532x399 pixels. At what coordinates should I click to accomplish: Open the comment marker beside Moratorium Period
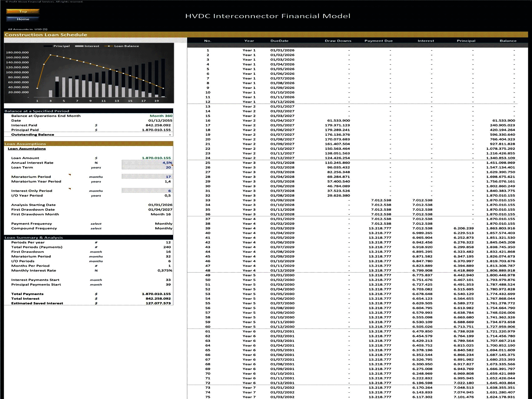[x=69, y=175]
